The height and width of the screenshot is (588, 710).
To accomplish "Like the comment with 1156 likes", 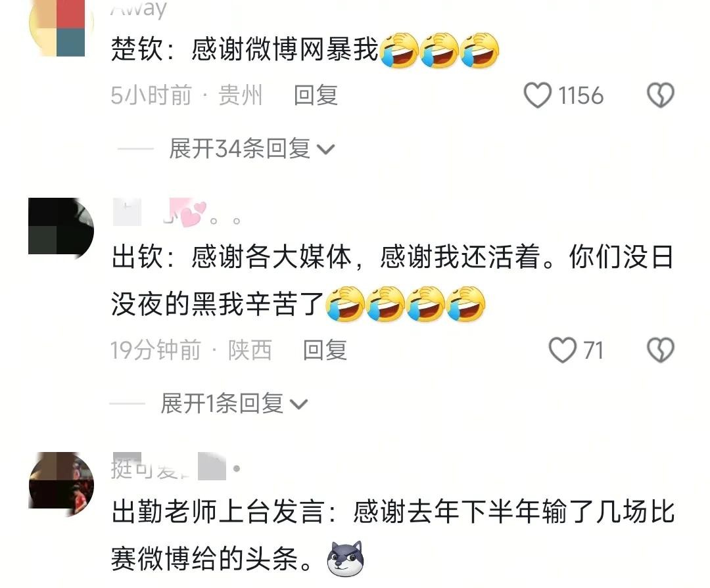I will coord(538,95).
